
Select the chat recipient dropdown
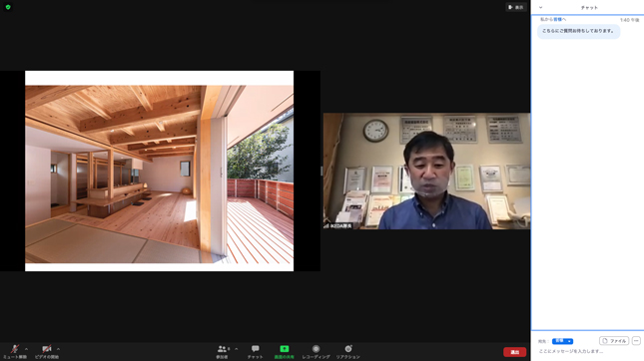[x=562, y=341]
